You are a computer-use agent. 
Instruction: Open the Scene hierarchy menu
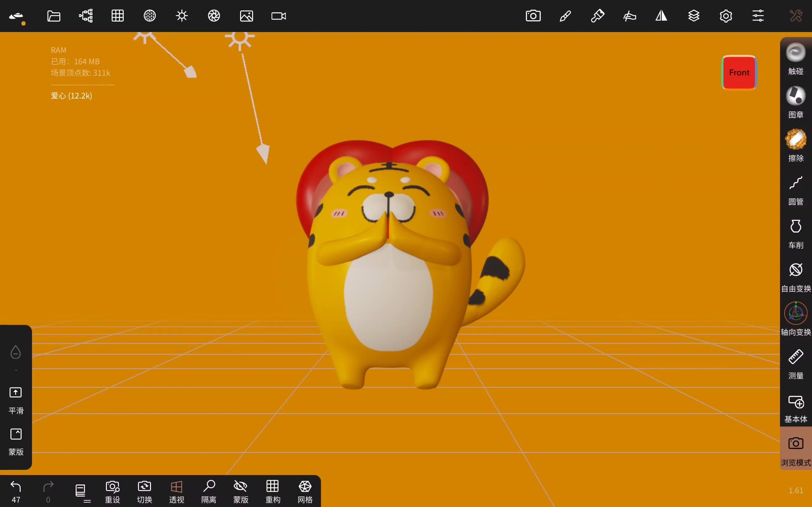click(x=86, y=16)
